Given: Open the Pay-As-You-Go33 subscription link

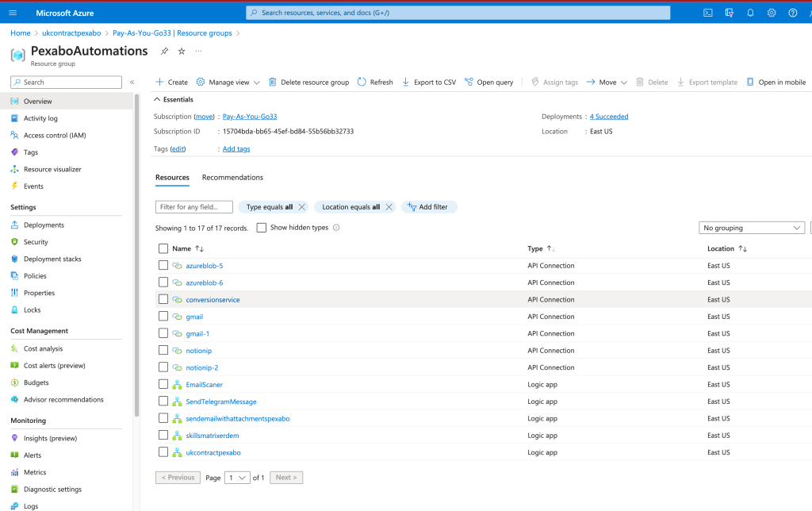Looking at the screenshot, I should pos(250,117).
